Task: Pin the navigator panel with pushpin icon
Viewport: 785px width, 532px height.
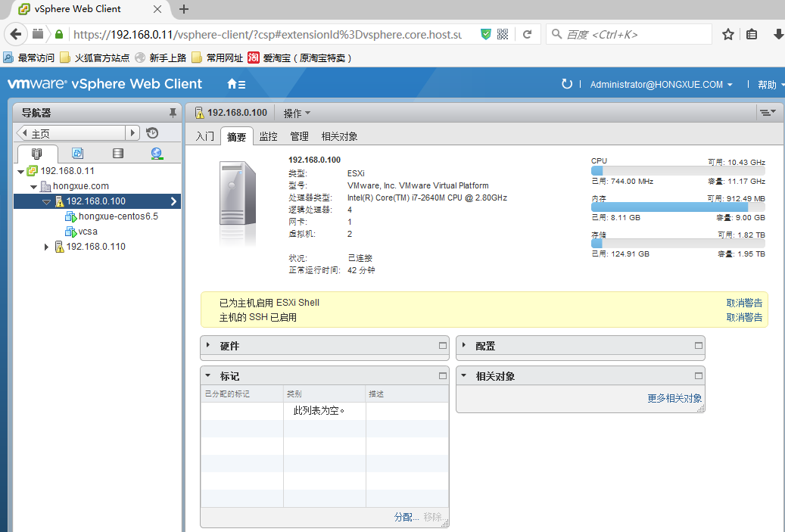Action: click(173, 113)
